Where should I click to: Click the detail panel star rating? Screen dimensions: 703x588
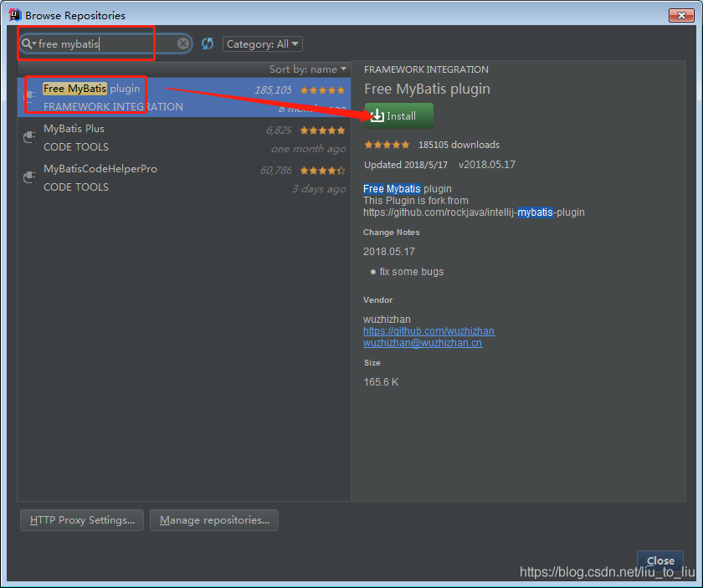point(387,145)
